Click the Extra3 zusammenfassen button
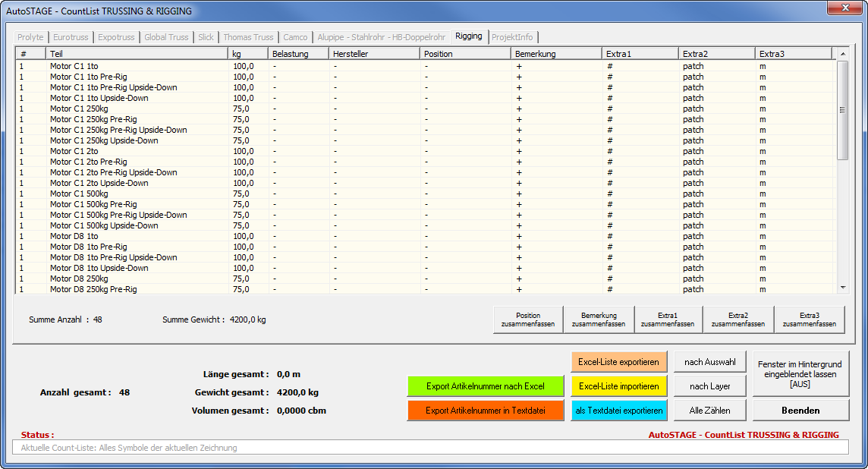Screen dimensions: 868x469 click(809, 319)
